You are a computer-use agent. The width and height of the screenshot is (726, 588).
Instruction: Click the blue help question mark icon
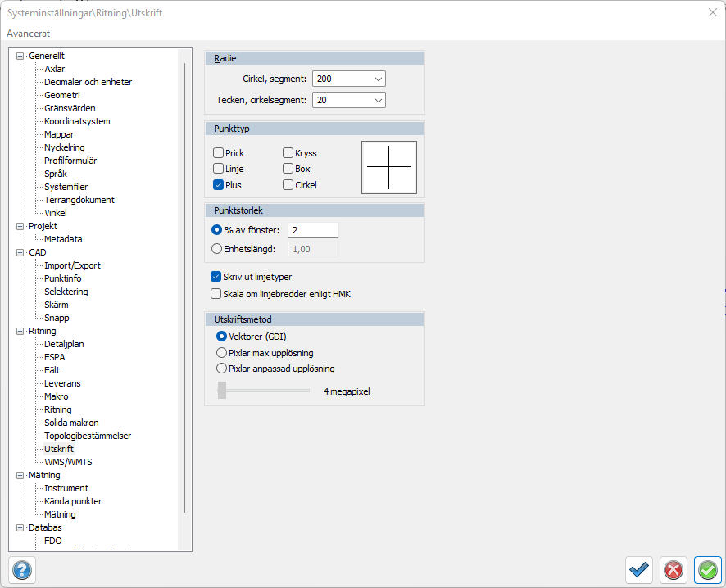22,569
